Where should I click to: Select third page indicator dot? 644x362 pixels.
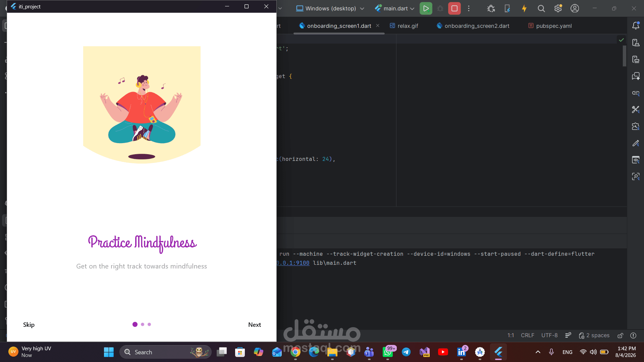coord(149,324)
